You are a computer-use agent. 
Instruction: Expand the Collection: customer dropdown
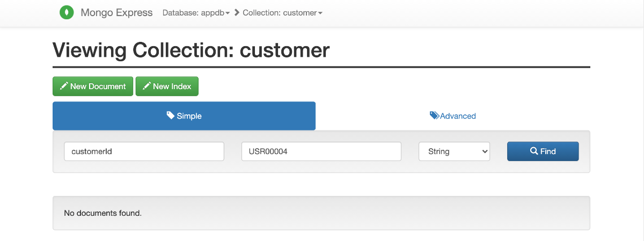click(x=283, y=12)
